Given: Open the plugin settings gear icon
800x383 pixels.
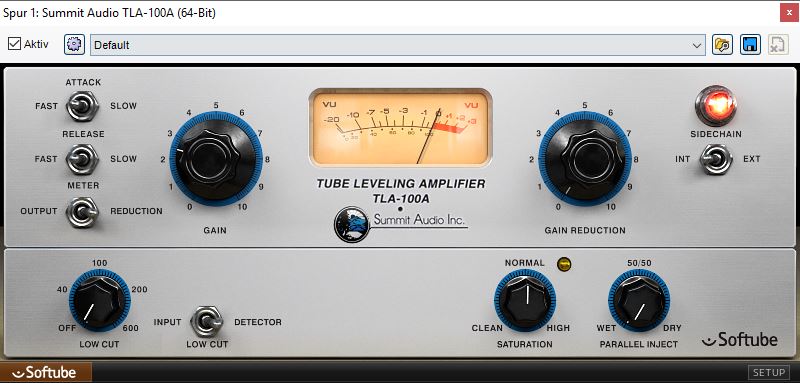Looking at the screenshot, I should 74,45.
